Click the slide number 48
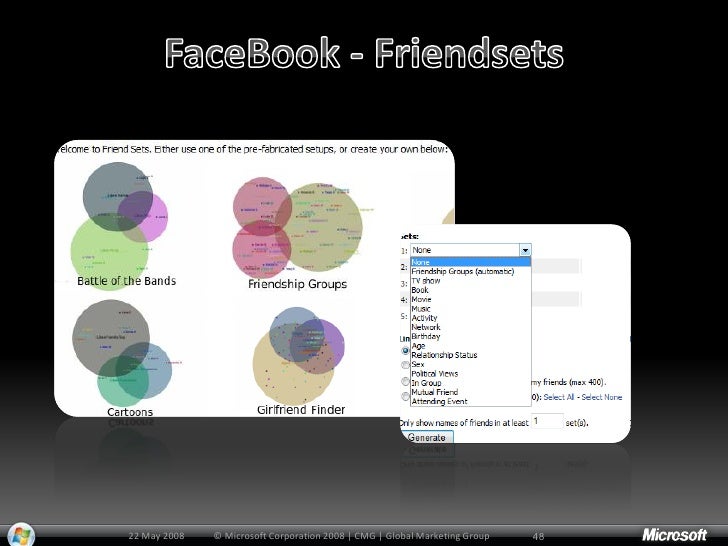The image size is (728, 546). click(x=538, y=536)
